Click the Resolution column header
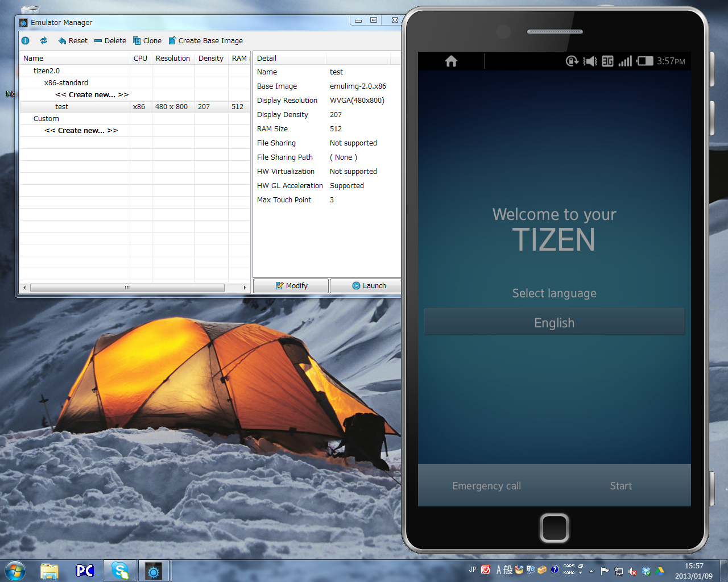Viewport: 728px width, 582px height. point(173,58)
